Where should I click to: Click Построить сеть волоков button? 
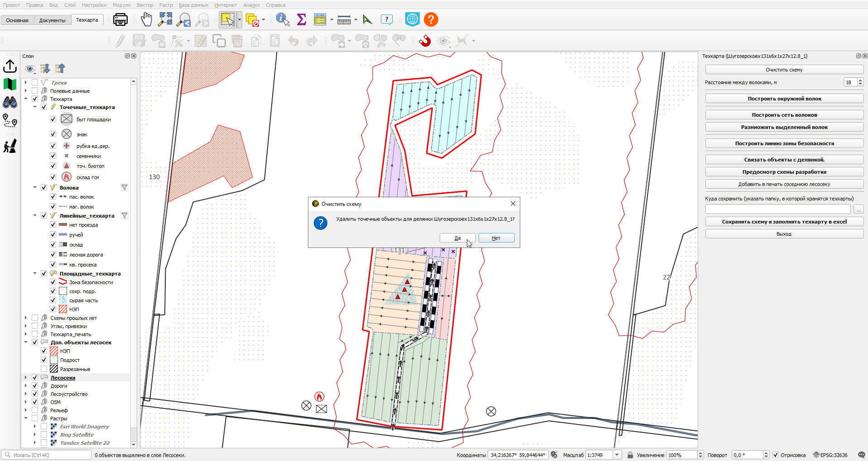click(784, 115)
